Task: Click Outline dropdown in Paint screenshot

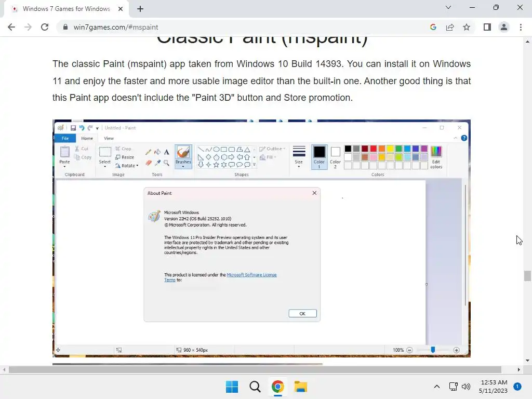Action: click(272, 149)
